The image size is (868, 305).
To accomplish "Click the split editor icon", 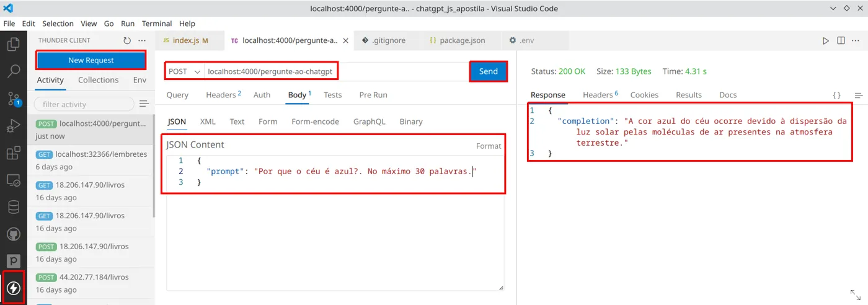I will click(x=841, y=40).
